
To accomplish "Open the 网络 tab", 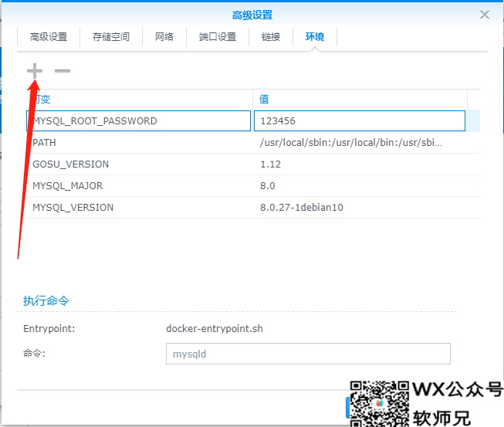I will point(164,37).
